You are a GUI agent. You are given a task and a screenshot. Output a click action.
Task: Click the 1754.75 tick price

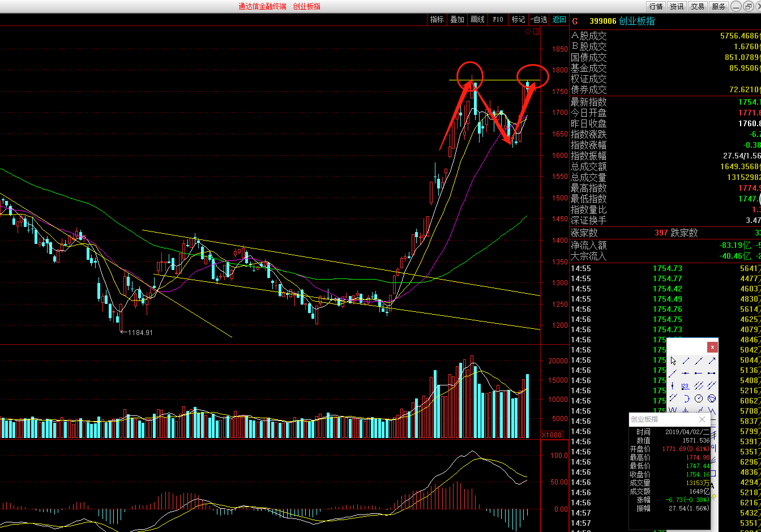(x=668, y=319)
